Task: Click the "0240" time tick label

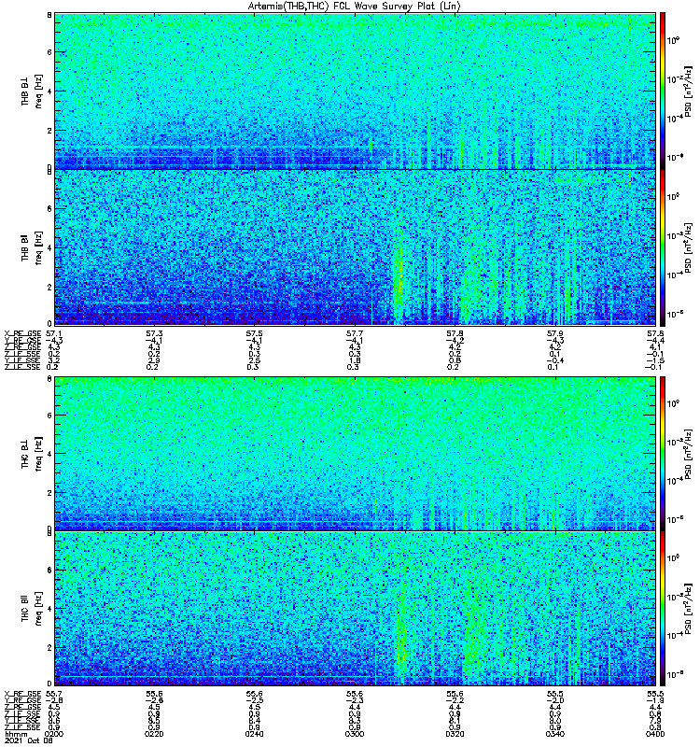Action: (x=254, y=734)
